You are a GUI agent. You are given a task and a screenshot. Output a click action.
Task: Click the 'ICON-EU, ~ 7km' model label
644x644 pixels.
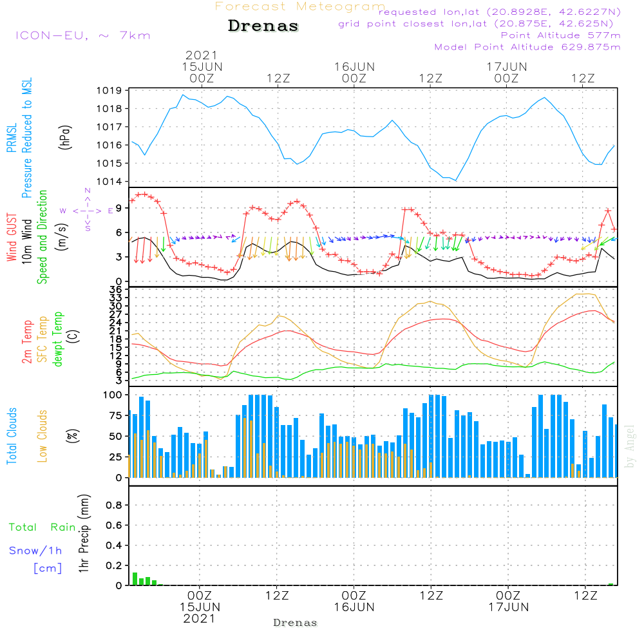(83, 35)
